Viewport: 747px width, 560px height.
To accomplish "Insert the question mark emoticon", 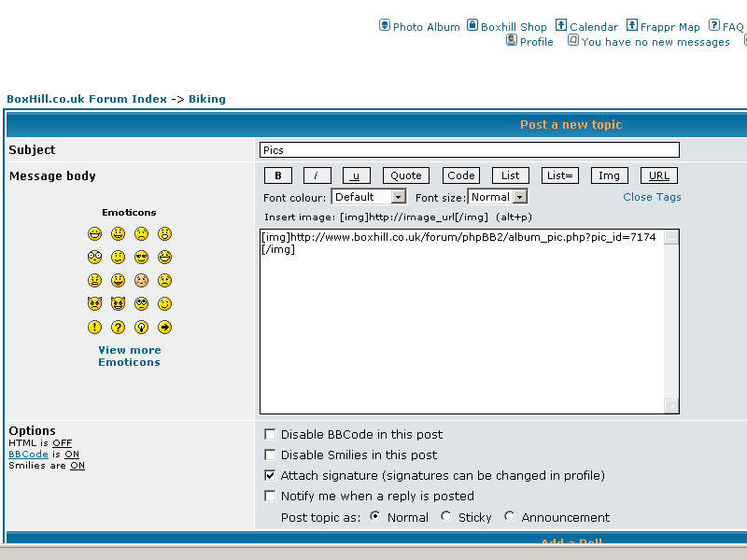I will [x=118, y=327].
